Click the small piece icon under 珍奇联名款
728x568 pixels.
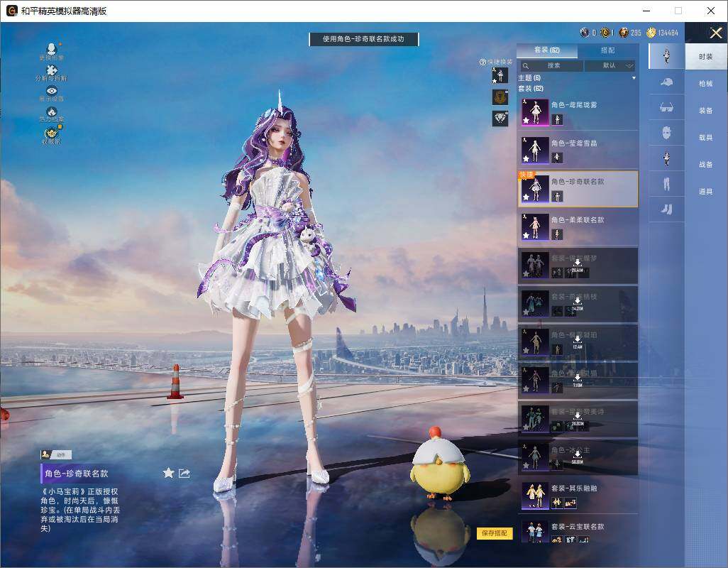click(x=557, y=197)
